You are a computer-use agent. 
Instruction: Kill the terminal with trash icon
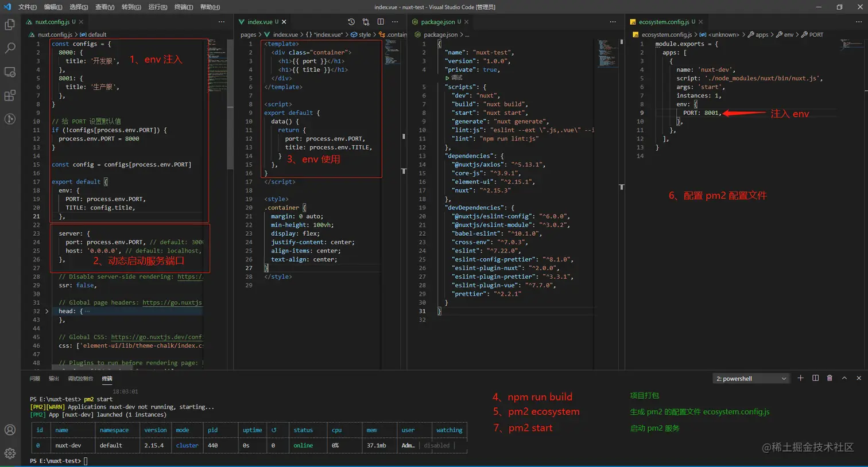830,378
